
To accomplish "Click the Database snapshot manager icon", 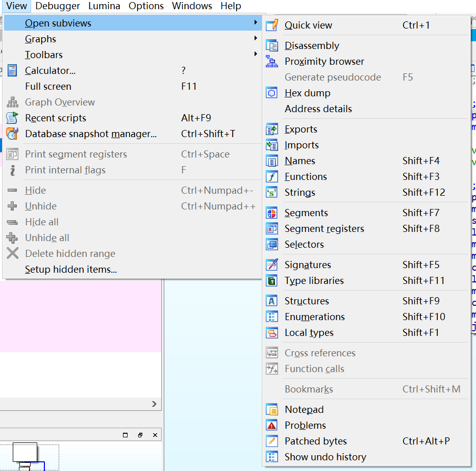I will click(x=12, y=134).
